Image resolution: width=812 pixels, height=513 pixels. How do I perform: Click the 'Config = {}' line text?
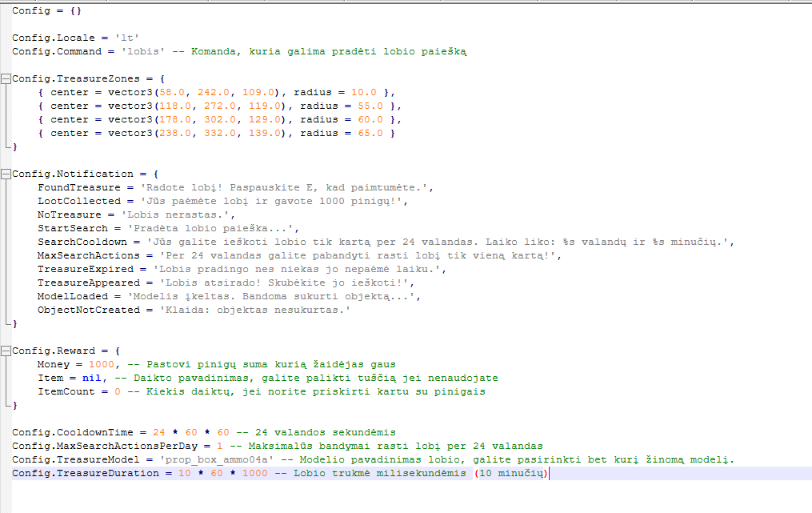46,10
